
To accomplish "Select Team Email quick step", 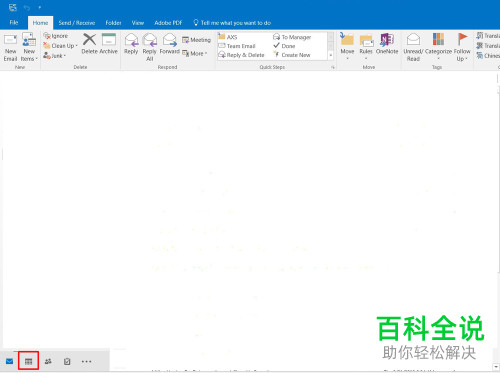I will pos(237,46).
